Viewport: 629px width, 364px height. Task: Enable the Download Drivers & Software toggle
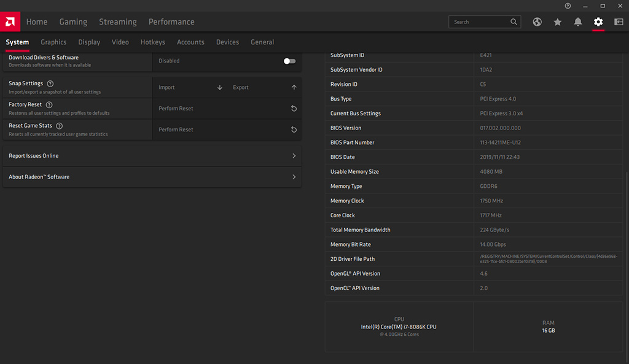(x=289, y=61)
